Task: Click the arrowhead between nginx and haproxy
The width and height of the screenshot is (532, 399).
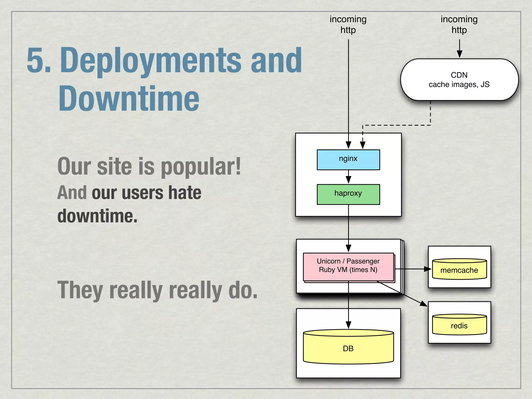Action: (x=348, y=179)
